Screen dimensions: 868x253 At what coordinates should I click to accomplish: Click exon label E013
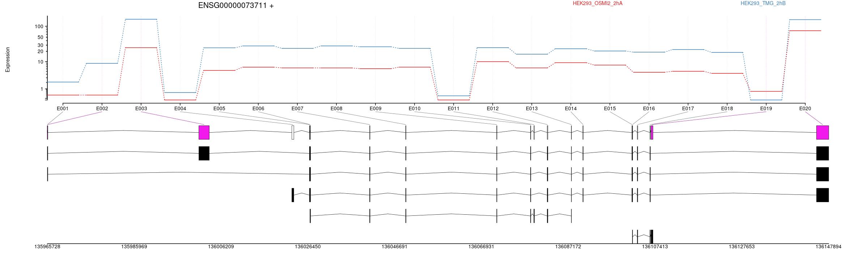(532, 108)
